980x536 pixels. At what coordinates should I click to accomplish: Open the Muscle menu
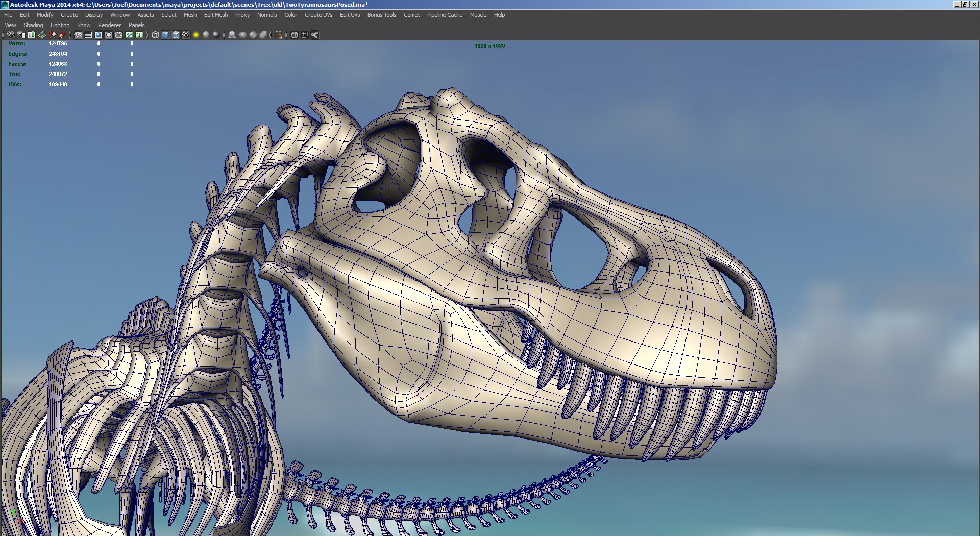[478, 15]
